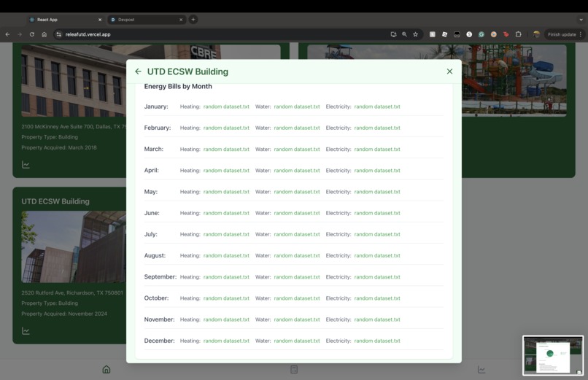This screenshot has height=380, width=588.
Task: Click the September month label
Action: coord(160,277)
